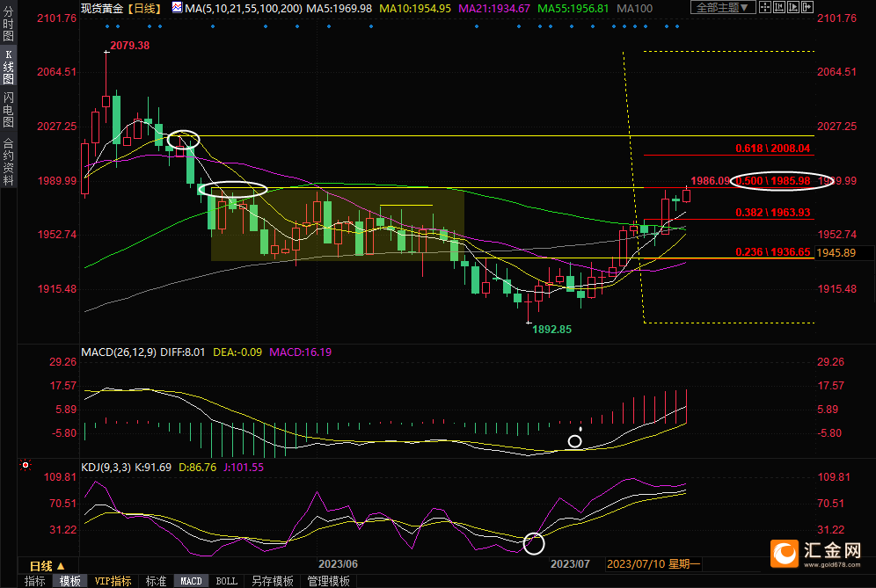This screenshot has height=588, width=876.
Task: Choose the BOLL template
Action: pos(226,581)
